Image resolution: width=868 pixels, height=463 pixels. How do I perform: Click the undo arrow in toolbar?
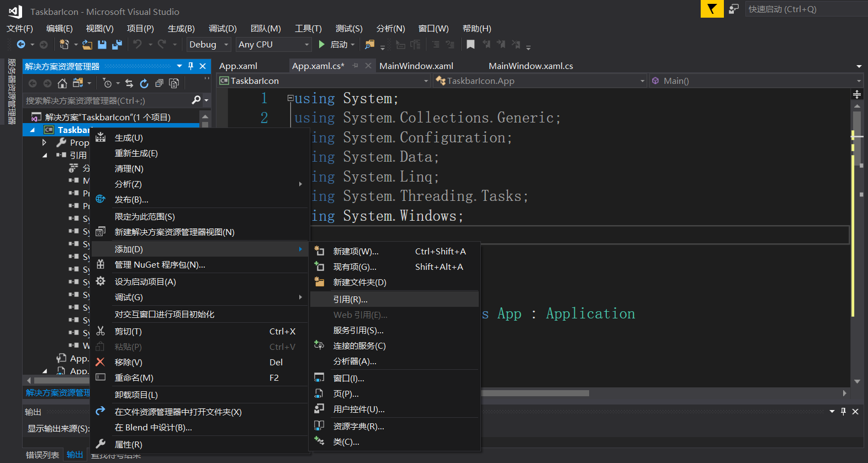click(x=137, y=44)
